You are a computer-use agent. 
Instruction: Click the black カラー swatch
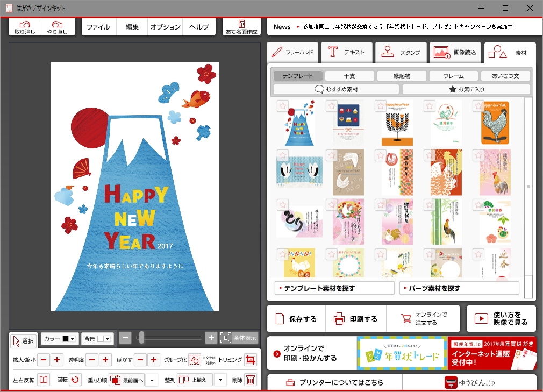click(66, 339)
